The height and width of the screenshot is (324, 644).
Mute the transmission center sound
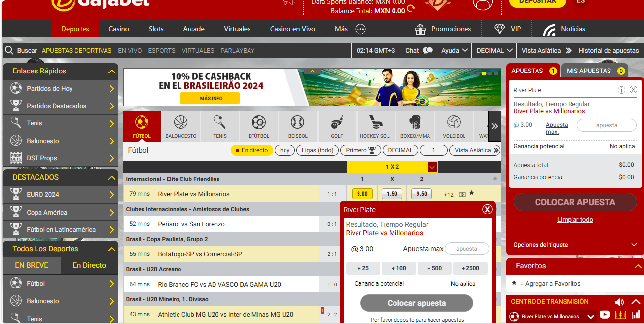(x=619, y=302)
